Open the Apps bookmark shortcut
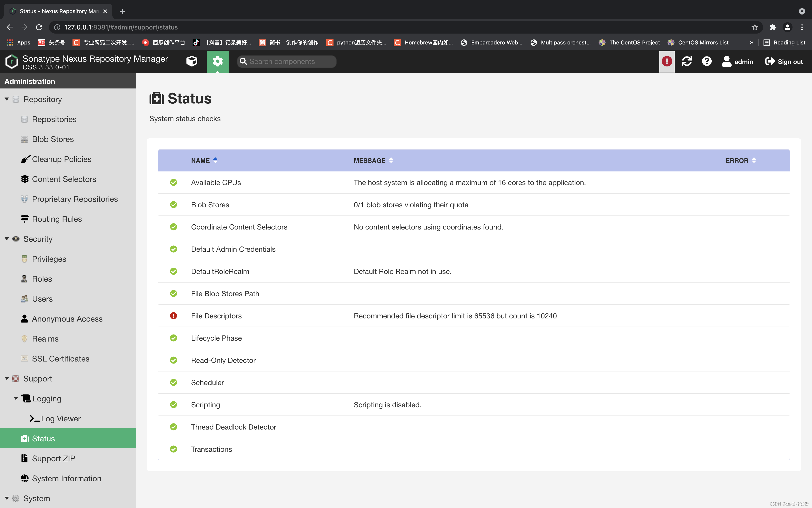The height and width of the screenshot is (508, 812). click(x=18, y=42)
